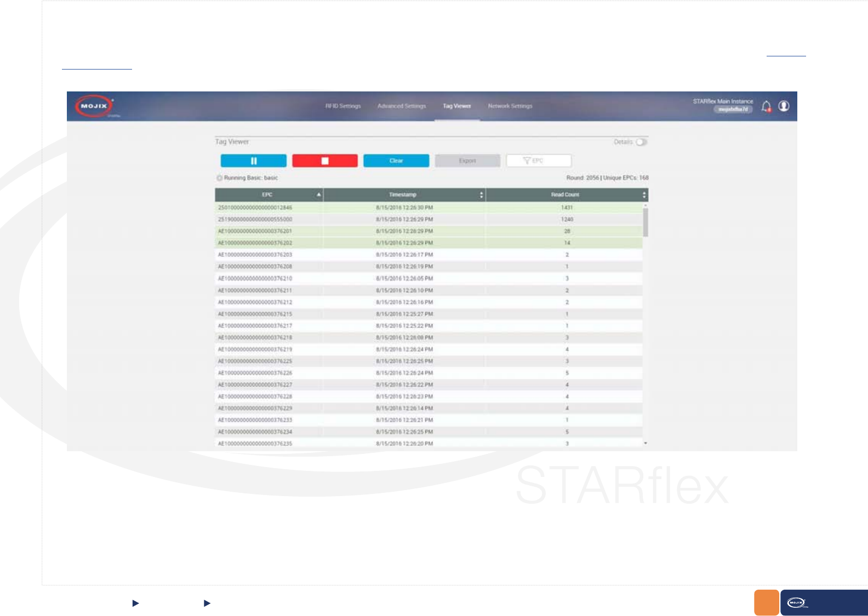Click the Mojix logo in page footer
Screen dimensions: 868x616
tap(796, 603)
